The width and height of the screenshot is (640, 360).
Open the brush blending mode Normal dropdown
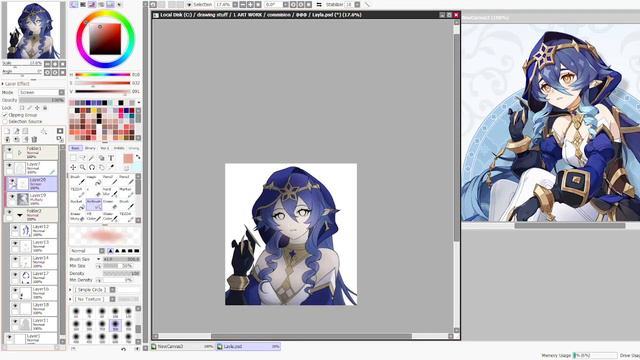coord(87,251)
